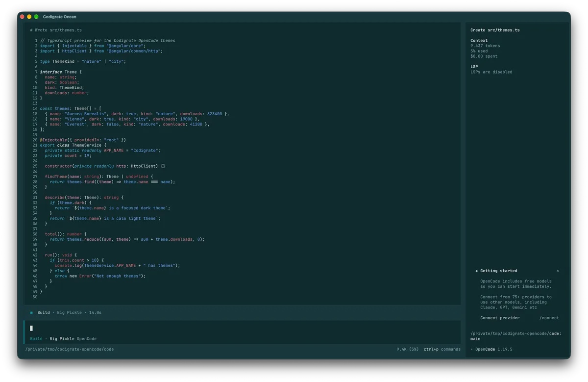Viewport: 588px width, 382px height.
Task: Click the 'interface Theme {' line
Action: tap(61, 72)
